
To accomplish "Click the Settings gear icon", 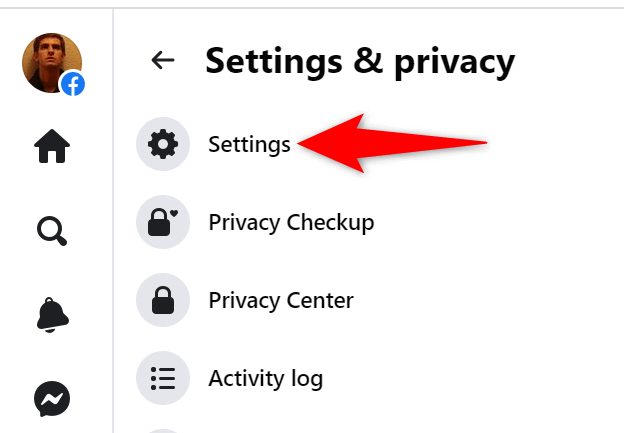I will point(162,145).
